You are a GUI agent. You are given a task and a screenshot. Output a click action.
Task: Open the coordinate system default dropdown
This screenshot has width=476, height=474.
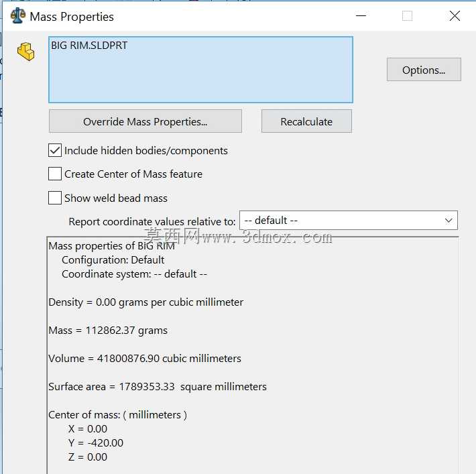[x=349, y=221]
